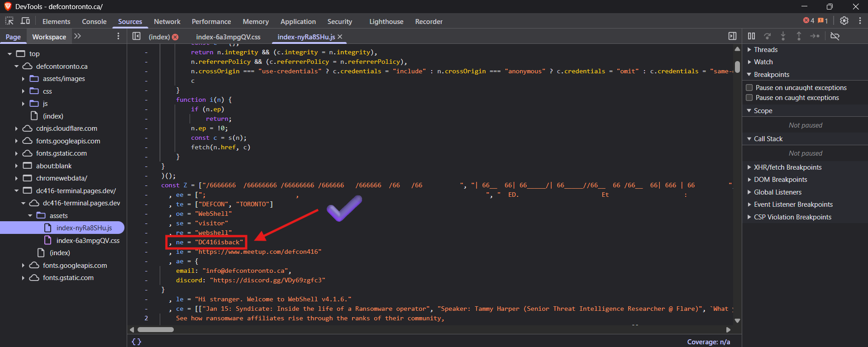Hide the debugger sidebar panel icon
The image size is (868, 347).
732,36
